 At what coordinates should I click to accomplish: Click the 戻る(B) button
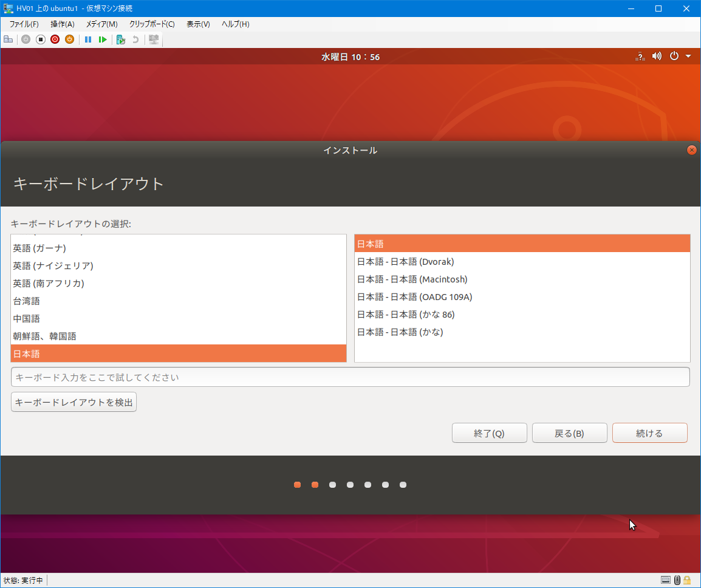[x=569, y=433]
